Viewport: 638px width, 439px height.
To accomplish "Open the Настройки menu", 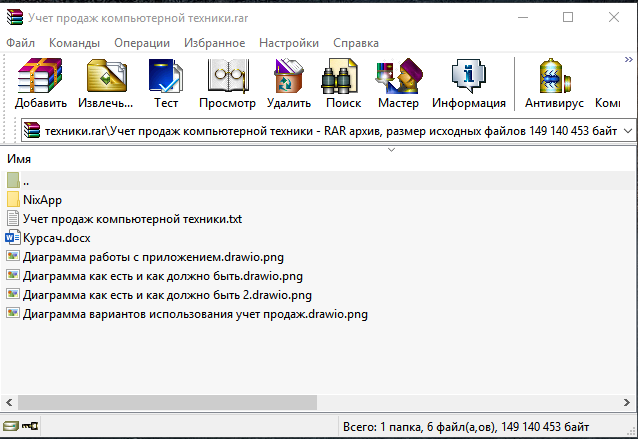I will [289, 43].
